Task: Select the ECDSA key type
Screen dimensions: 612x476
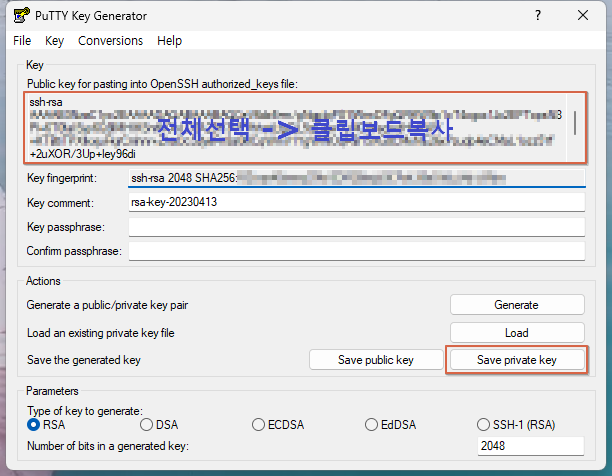Action: [278, 424]
